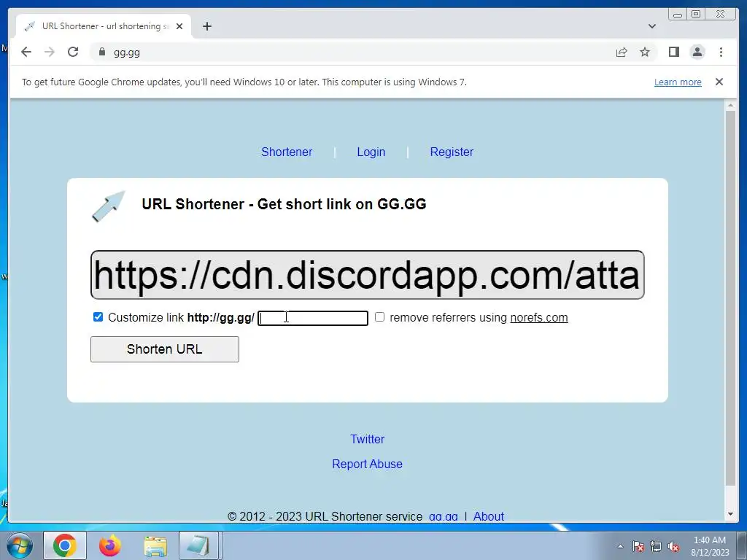Open the About footer link
The image size is (747, 560).
click(x=488, y=516)
